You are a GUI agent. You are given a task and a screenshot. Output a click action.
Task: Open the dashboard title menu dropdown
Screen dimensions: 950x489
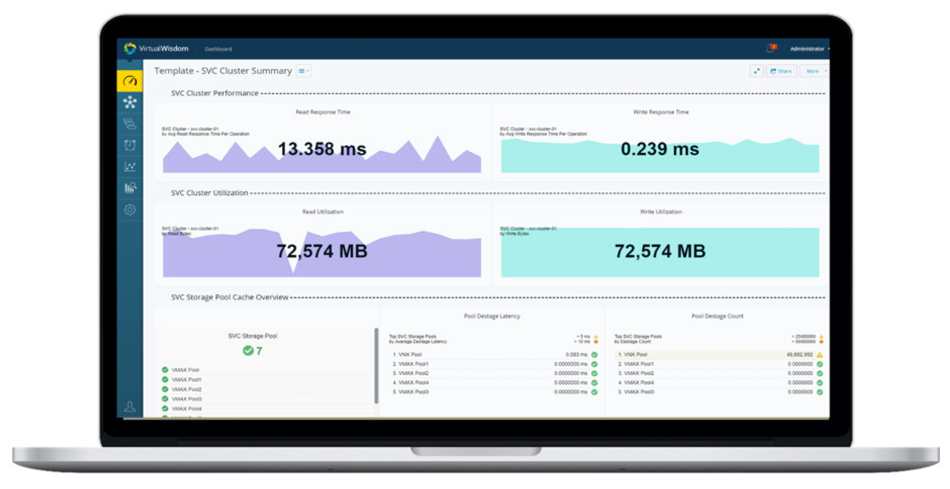(x=304, y=71)
